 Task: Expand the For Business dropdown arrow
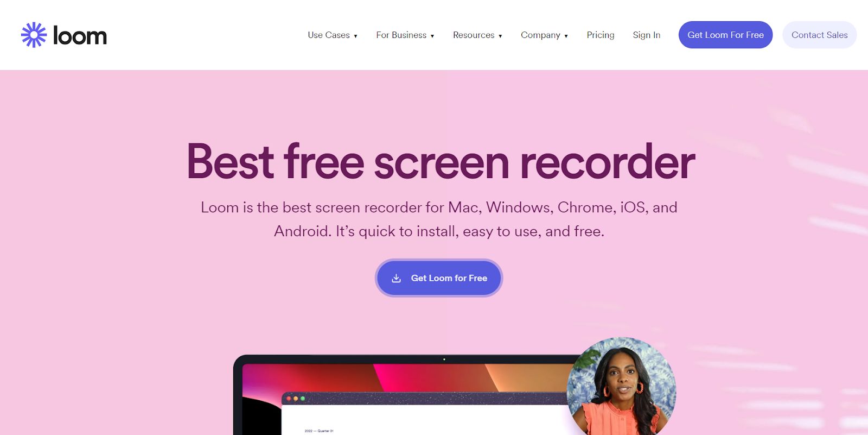(x=432, y=36)
